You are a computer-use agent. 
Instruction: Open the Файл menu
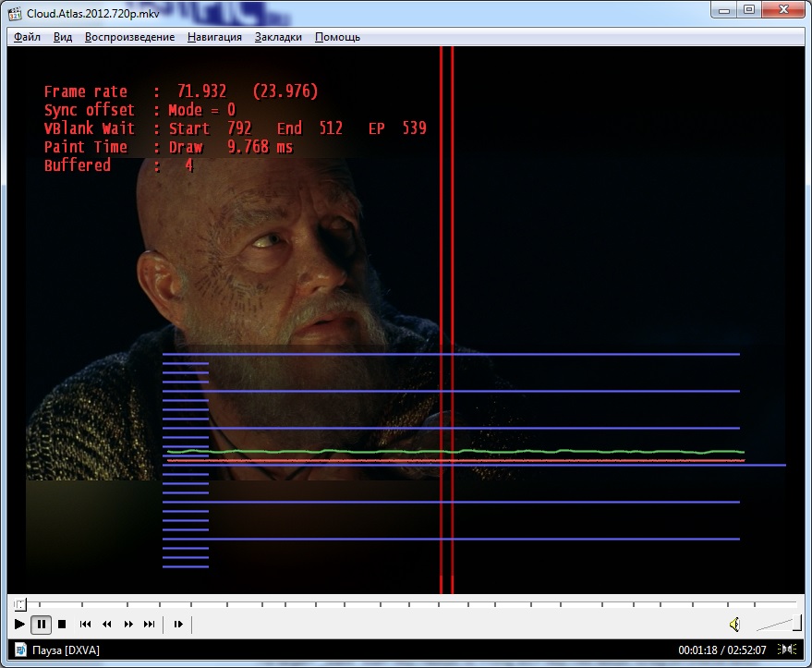pos(27,37)
